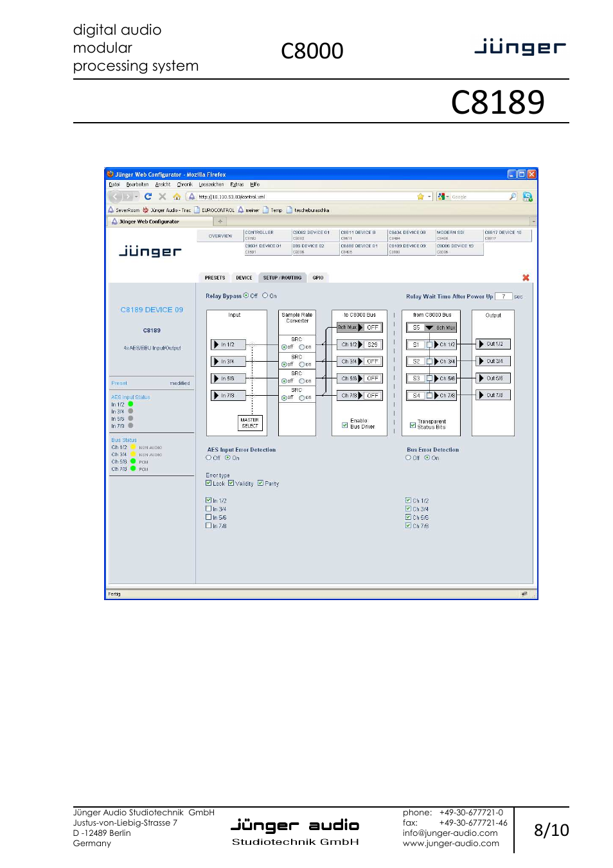Check the In 3/4 error detection checkbox
This screenshot has width=613, height=868.
[x=208, y=509]
